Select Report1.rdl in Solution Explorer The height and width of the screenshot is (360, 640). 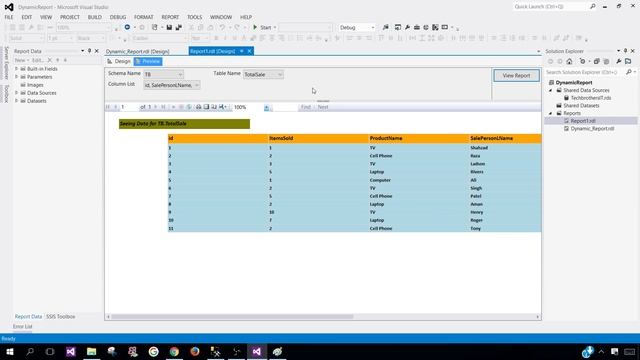(583, 121)
